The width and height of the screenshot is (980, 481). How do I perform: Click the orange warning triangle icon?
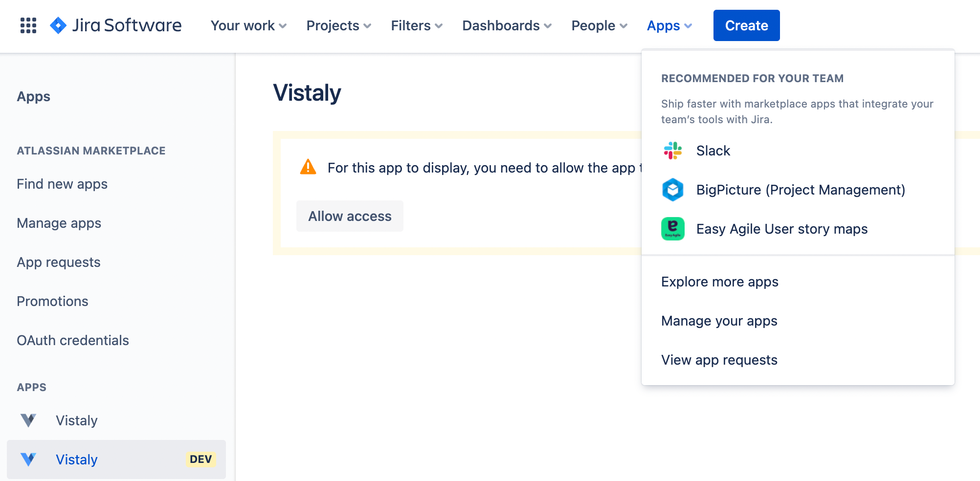(308, 167)
